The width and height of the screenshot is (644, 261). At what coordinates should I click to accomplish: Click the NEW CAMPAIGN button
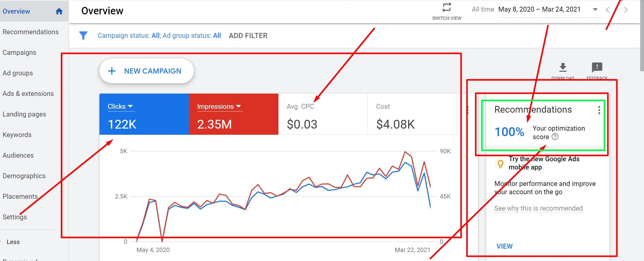click(x=147, y=71)
